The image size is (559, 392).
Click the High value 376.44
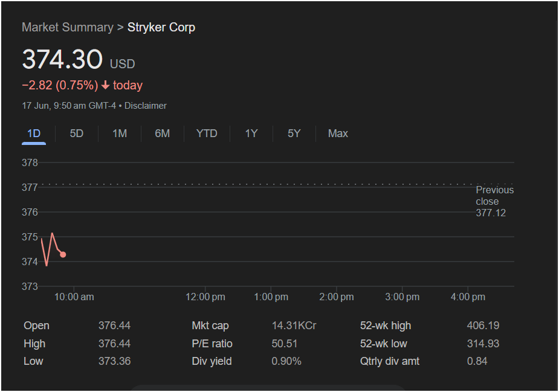tap(114, 344)
